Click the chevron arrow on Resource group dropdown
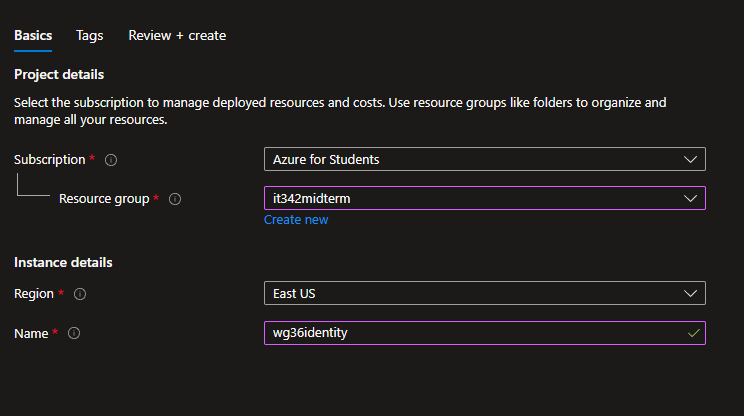The image size is (744, 416). point(689,198)
